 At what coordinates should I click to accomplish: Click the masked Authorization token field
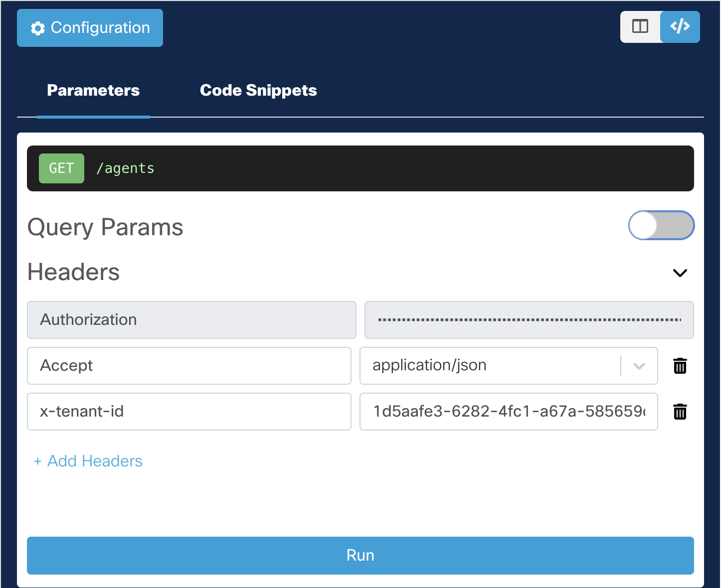point(529,320)
